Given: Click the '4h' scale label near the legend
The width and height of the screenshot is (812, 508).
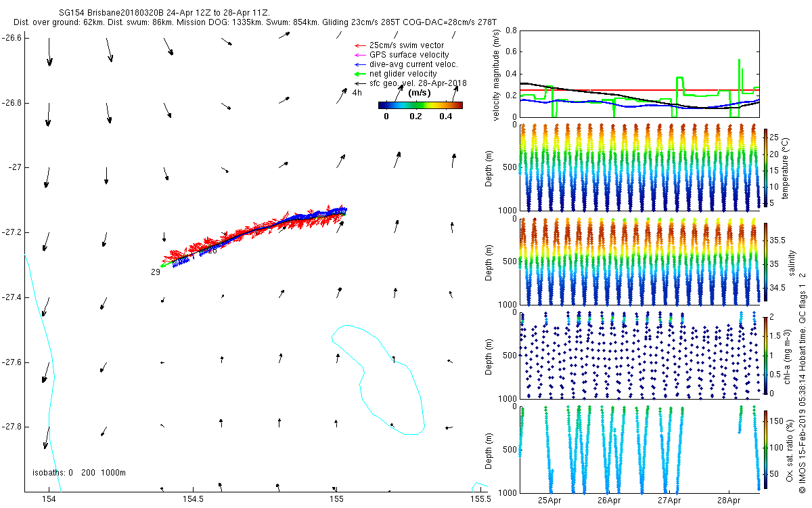Looking at the screenshot, I should coord(357,93).
